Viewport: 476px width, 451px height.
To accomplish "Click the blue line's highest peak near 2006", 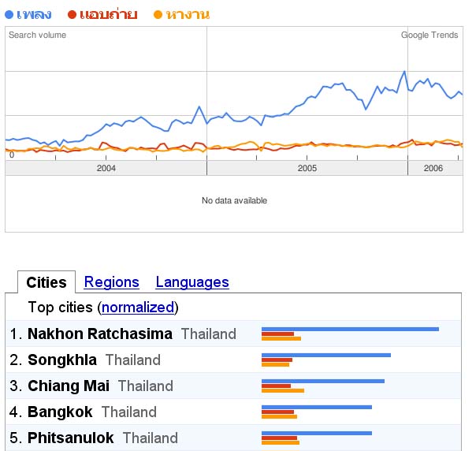I will click(404, 72).
